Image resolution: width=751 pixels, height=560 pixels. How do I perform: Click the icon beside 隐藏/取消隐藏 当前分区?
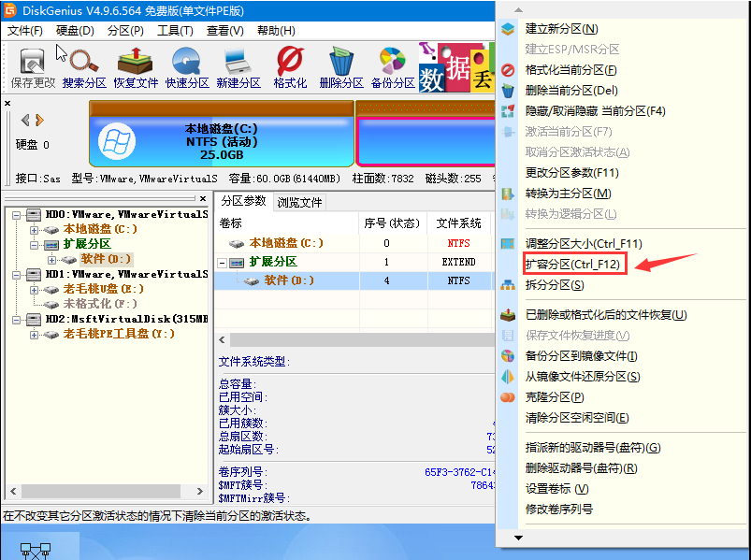[508, 111]
